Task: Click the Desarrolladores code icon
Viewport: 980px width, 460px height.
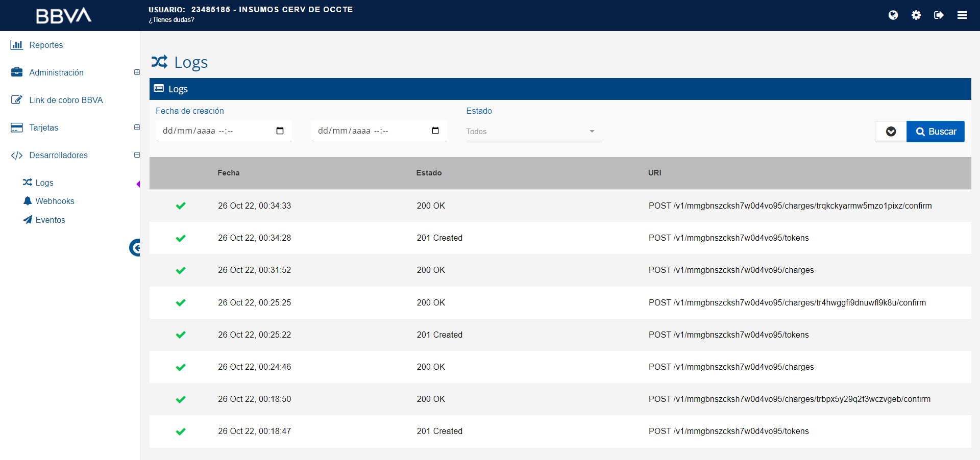Action: point(17,155)
